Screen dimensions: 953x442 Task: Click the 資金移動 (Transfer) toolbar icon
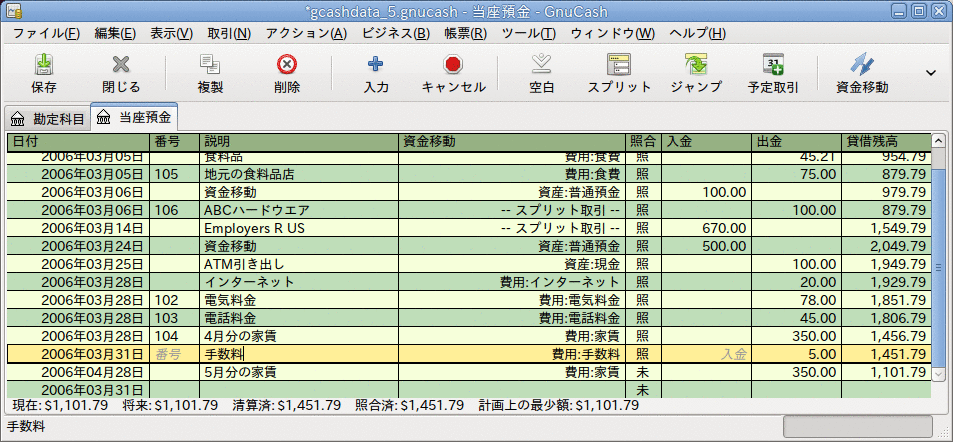coord(862,64)
